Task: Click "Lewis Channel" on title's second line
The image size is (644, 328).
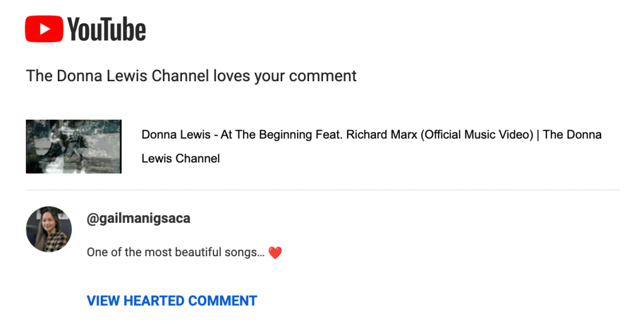Action: point(181,159)
